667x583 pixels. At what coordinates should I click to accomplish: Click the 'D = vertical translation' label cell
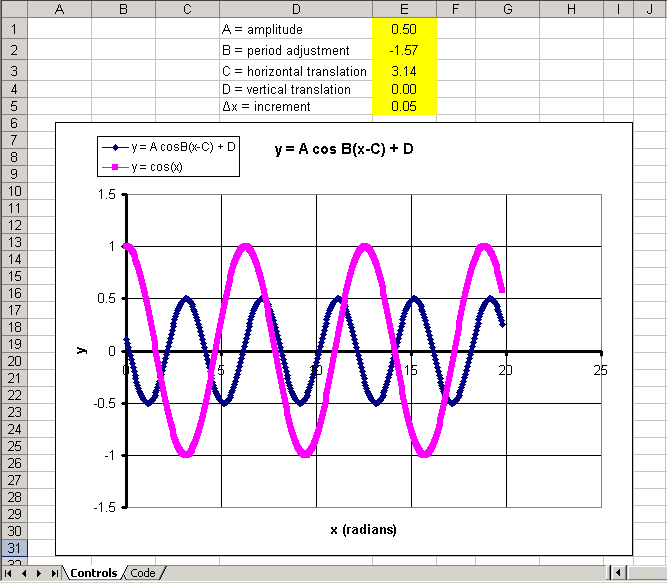coord(295,89)
